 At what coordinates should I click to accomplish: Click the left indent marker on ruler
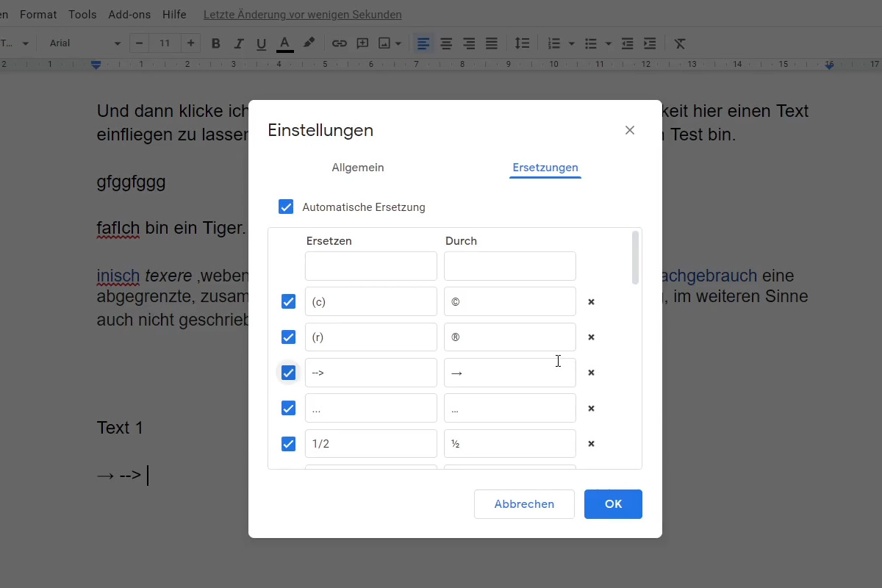pyautogui.click(x=96, y=65)
